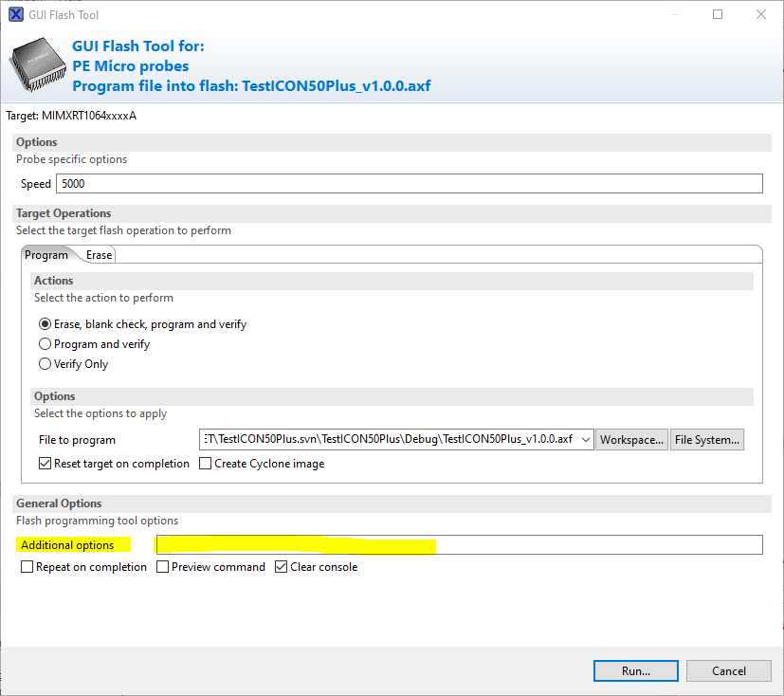Disable the "Clear console" option
Image resolution: width=784 pixels, height=696 pixels.
pos(281,566)
